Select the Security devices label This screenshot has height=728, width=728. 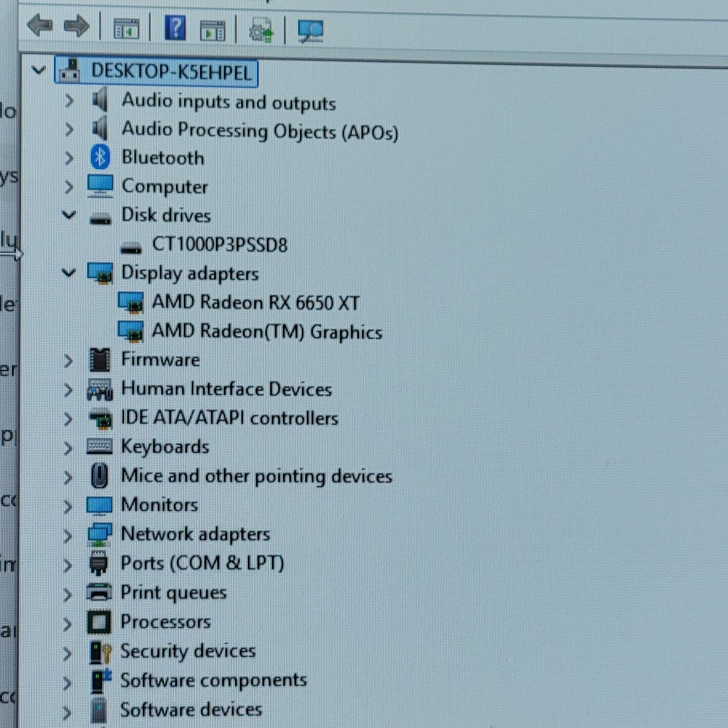[188, 652]
